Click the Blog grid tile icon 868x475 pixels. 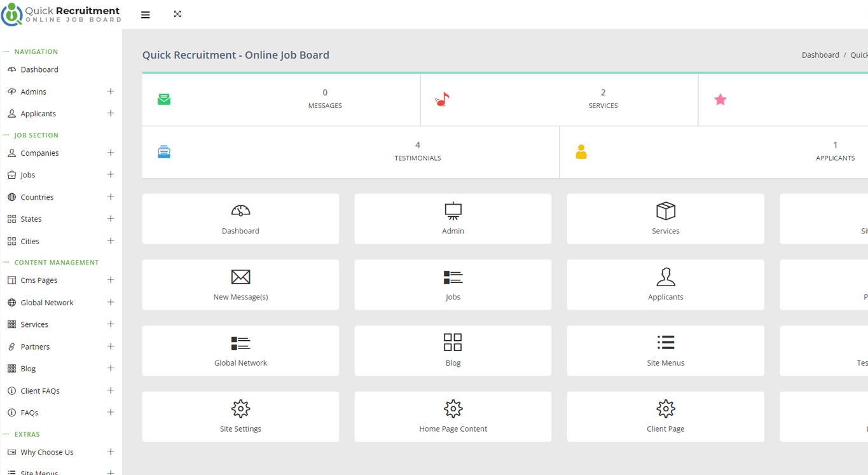coord(453,342)
